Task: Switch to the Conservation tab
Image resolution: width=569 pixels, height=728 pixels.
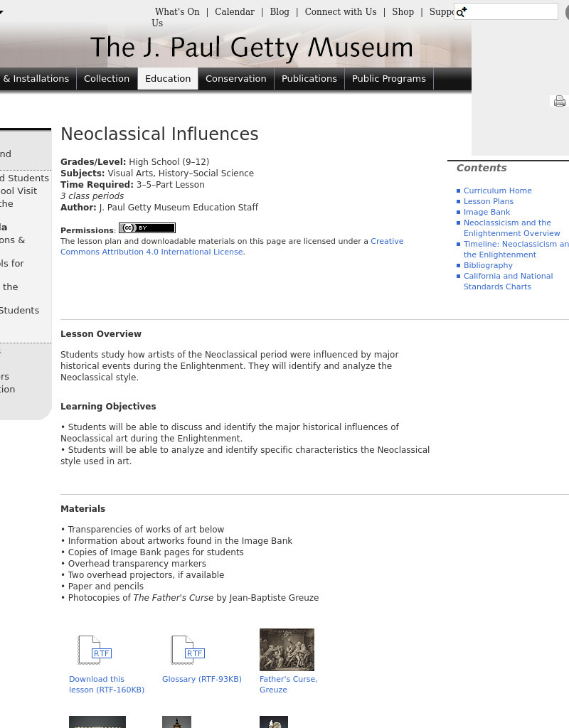Action: click(x=236, y=78)
